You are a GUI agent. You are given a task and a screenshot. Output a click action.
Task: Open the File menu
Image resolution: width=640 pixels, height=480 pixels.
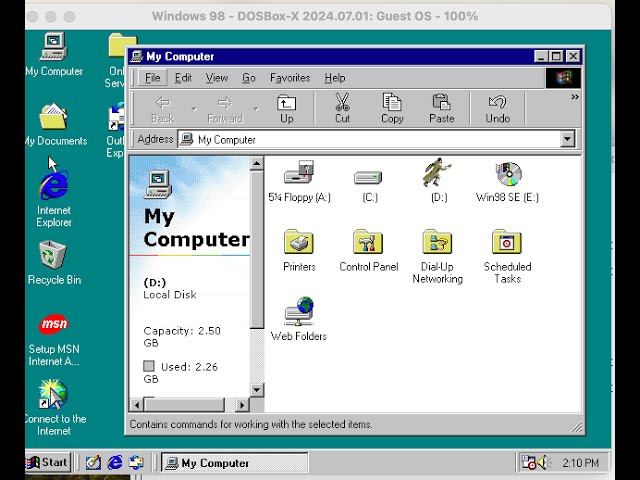tap(153, 78)
